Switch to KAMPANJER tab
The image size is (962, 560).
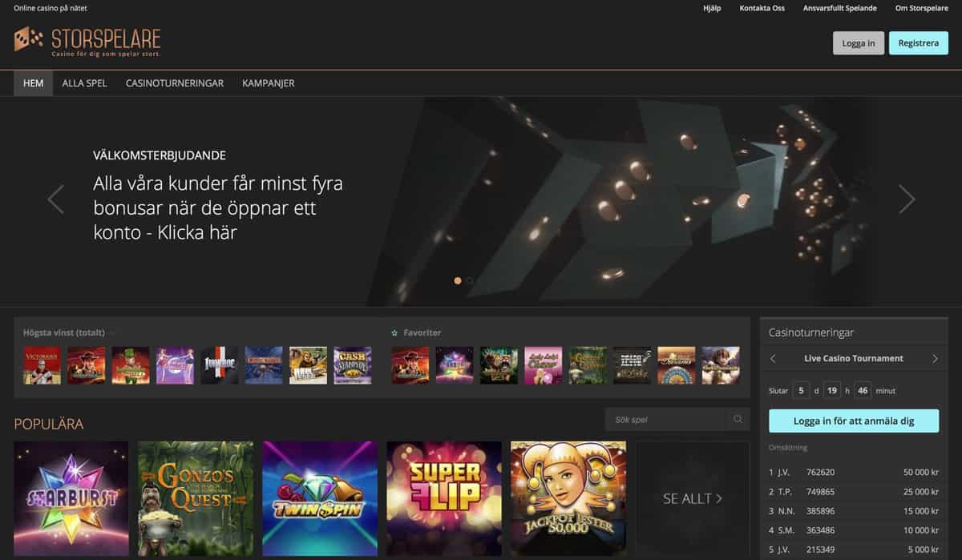pos(268,83)
